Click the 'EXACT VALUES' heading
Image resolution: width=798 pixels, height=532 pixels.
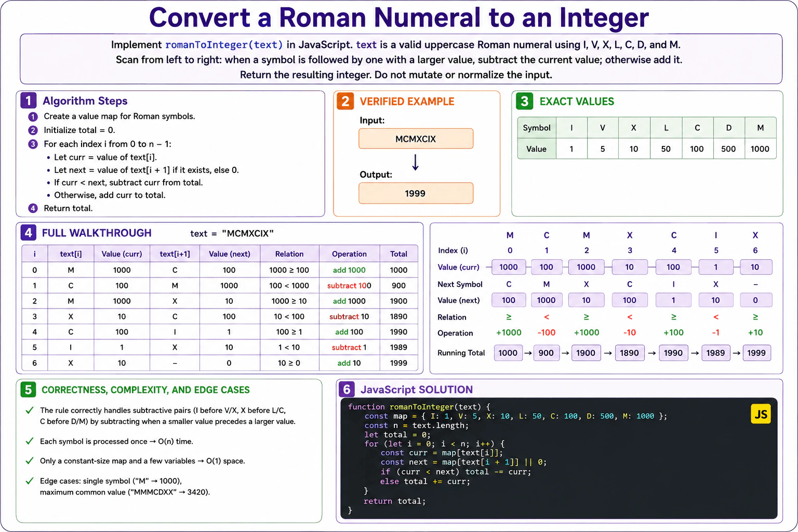[x=577, y=101]
